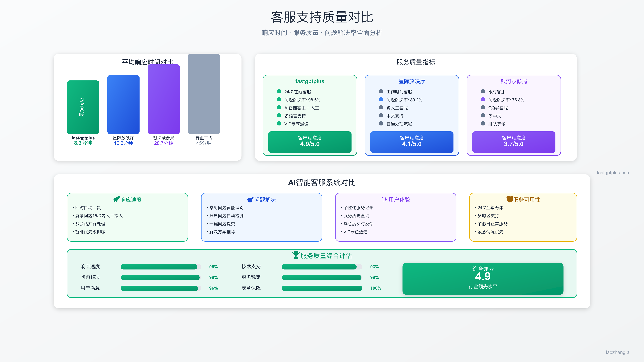Click the 100% value for 安全保障

pyautogui.click(x=376, y=288)
